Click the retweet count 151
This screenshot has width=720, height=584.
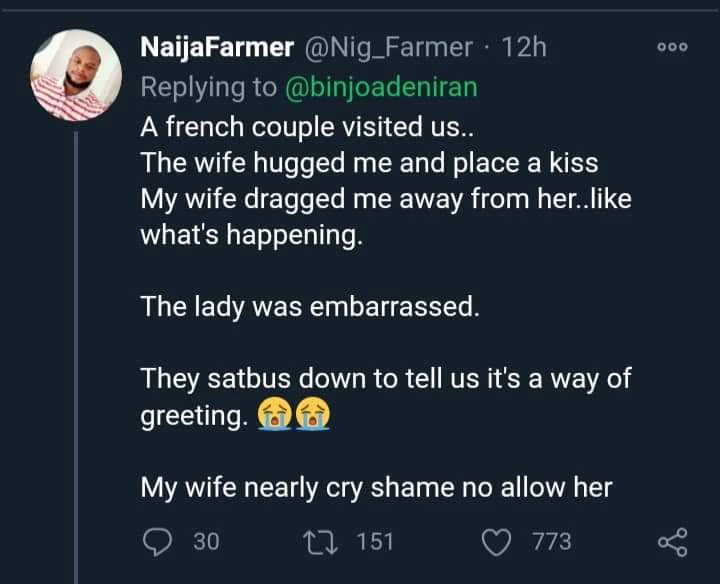375,541
